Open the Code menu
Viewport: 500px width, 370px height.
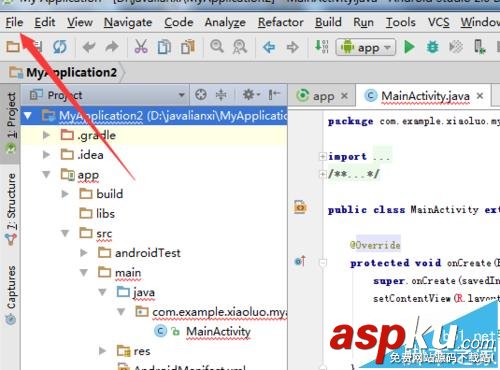pos(179,22)
